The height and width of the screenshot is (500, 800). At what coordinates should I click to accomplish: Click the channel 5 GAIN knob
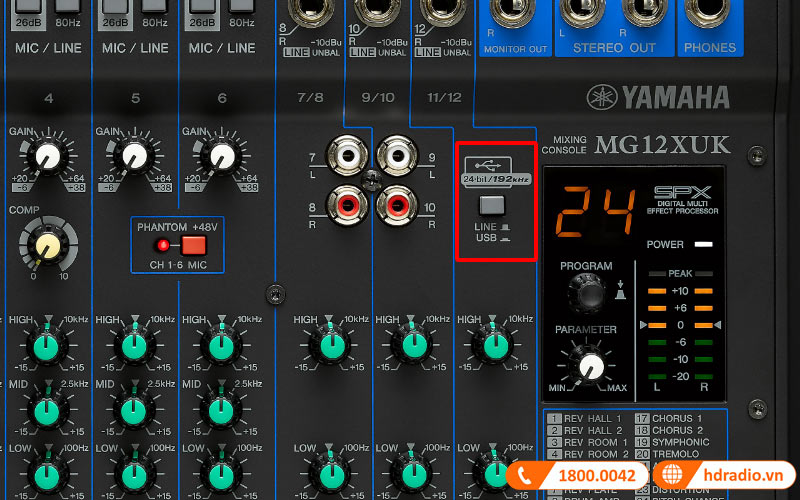coord(134,156)
